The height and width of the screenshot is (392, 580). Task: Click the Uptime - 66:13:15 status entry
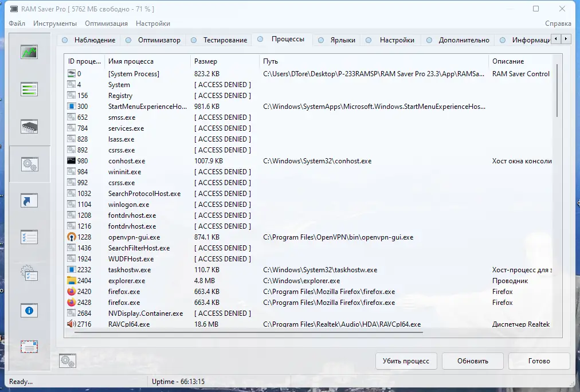point(178,382)
